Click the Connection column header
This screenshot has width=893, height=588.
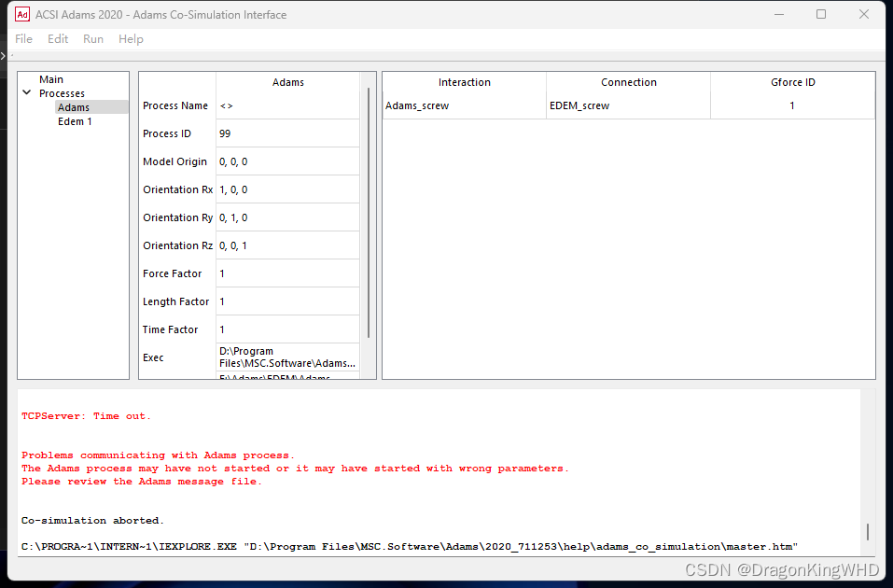click(x=628, y=82)
